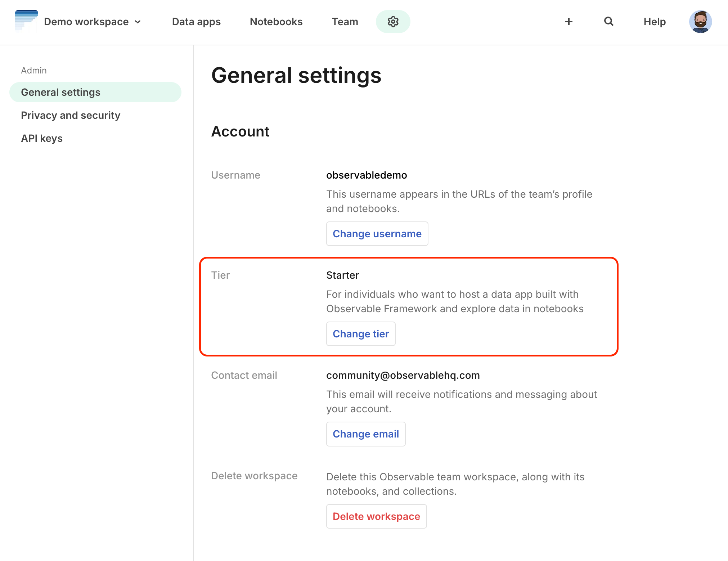Click the Team tab in navbar

tap(345, 22)
